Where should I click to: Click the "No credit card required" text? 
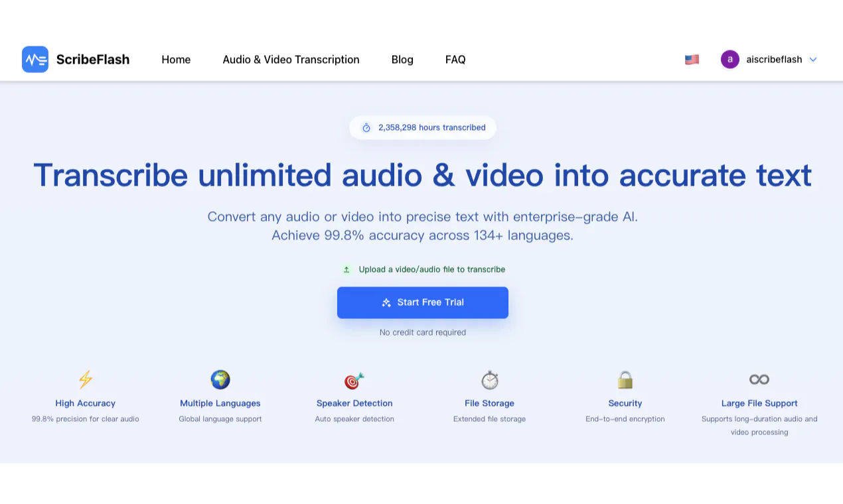(423, 332)
